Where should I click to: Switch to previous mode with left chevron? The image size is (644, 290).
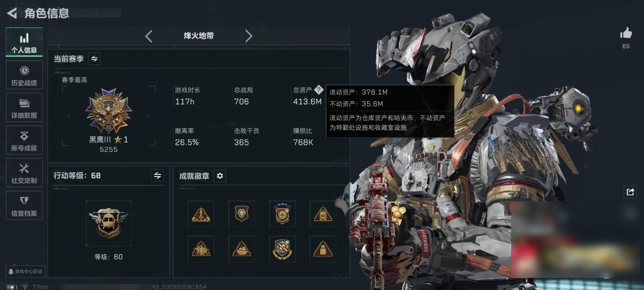[x=149, y=36]
